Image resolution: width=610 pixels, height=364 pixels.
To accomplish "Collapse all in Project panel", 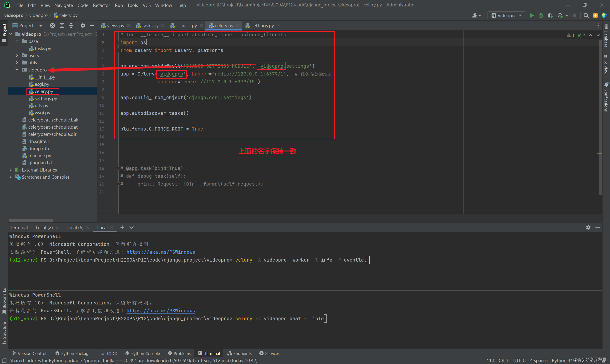I will [71, 25].
